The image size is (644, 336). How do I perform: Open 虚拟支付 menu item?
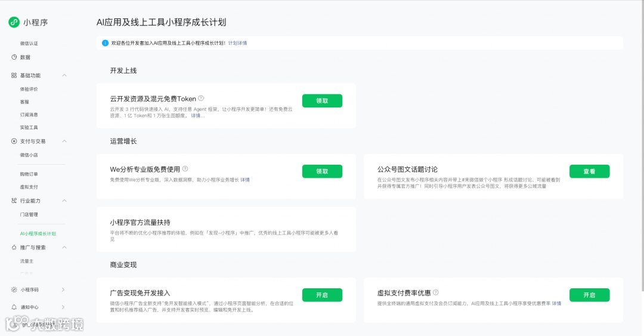[x=29, y=187]
